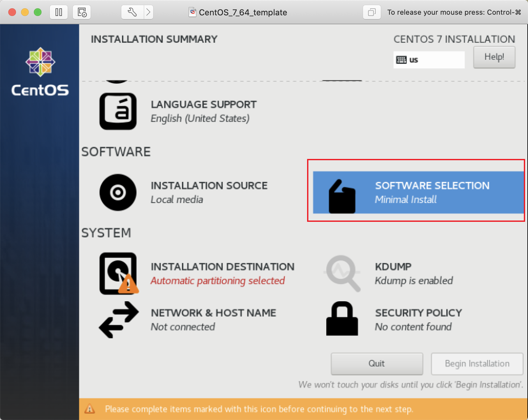Open Installation Destination disk icon

(119, 274)
